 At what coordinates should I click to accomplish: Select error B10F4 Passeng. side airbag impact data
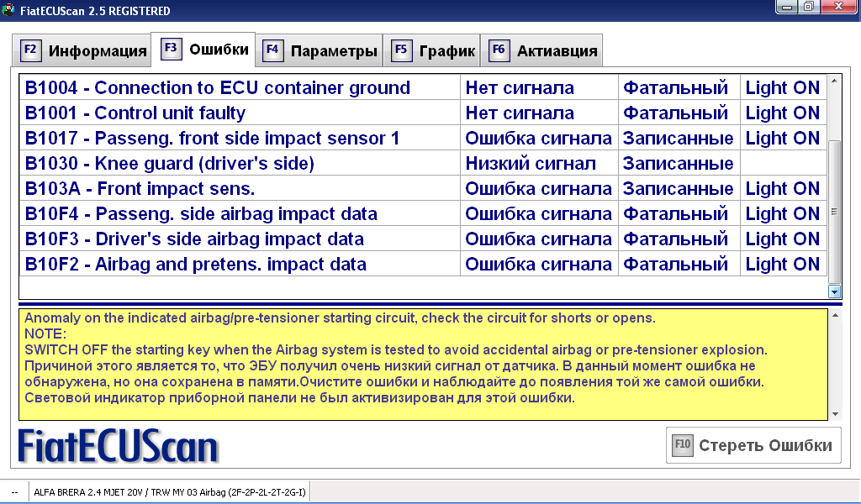pyautogui.click(x=240, y=214)
